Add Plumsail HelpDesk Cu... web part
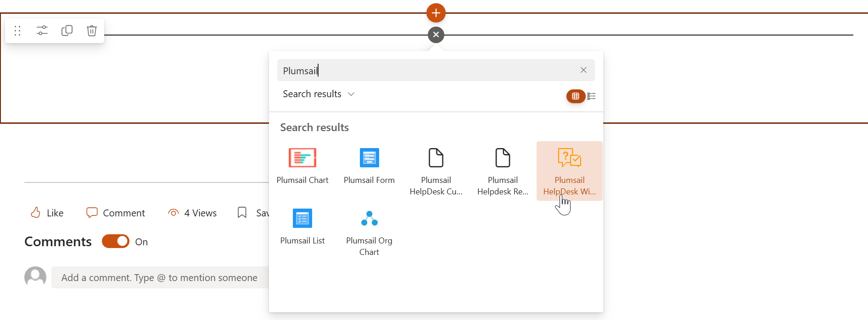This screenshot has width=868, height=320. click(x=436, y=171)
